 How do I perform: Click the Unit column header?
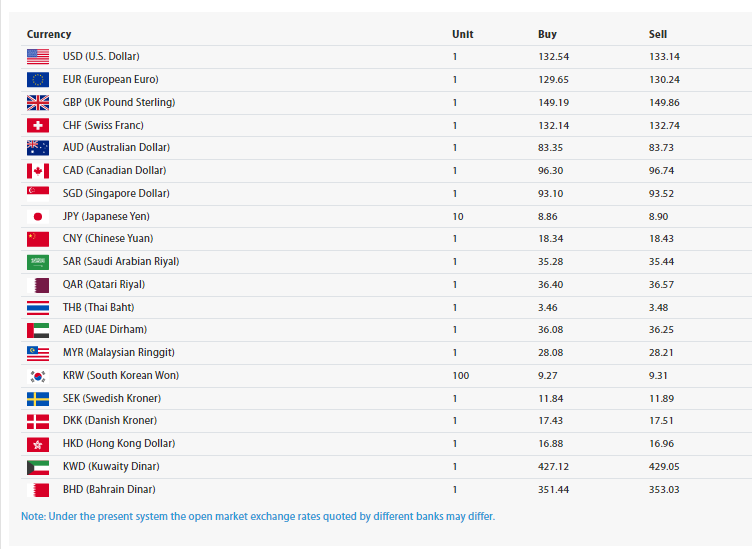click(462, 34)
